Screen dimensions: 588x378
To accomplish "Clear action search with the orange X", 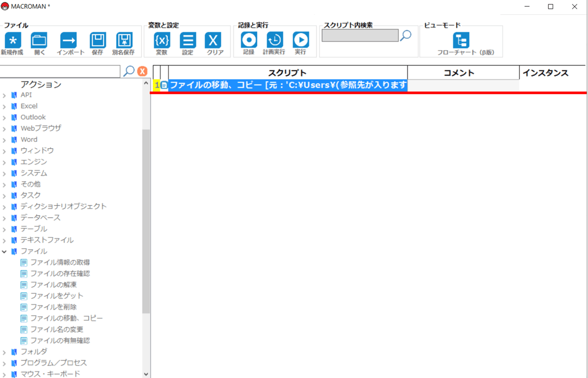I will point(142,71).
